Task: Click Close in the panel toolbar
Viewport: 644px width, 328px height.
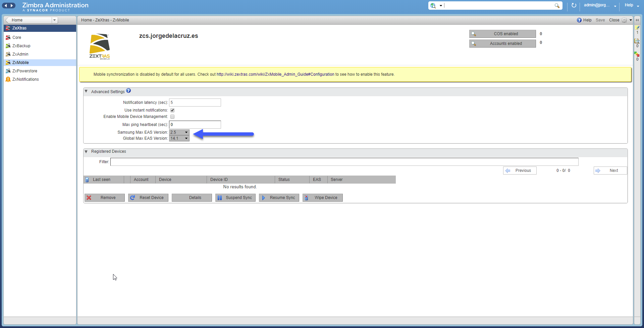Action: click(614, 20)
